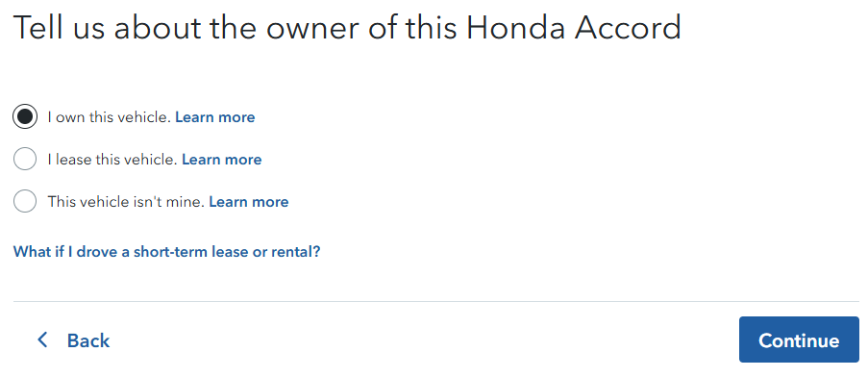Open Learn more next to 'I own this vehicle'
The width and height of the screenshot is (868, 377).
(x=214, y=117)
